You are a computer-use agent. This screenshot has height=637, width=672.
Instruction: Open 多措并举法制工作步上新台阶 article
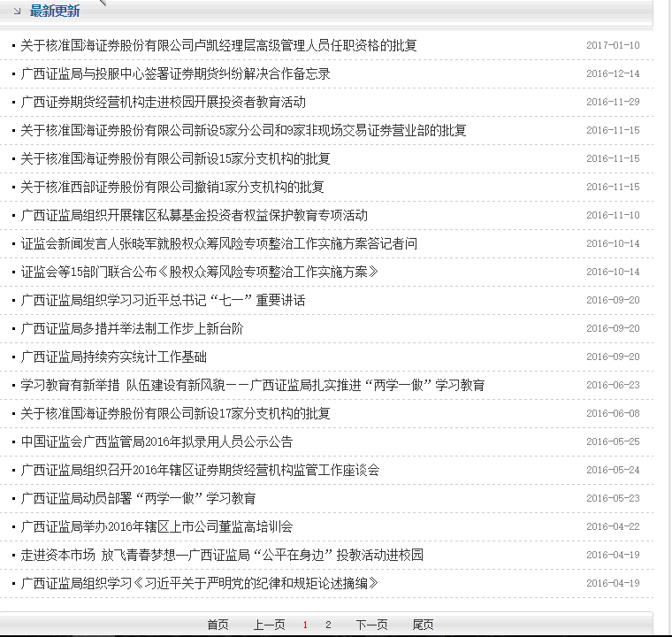click(132, 328)
